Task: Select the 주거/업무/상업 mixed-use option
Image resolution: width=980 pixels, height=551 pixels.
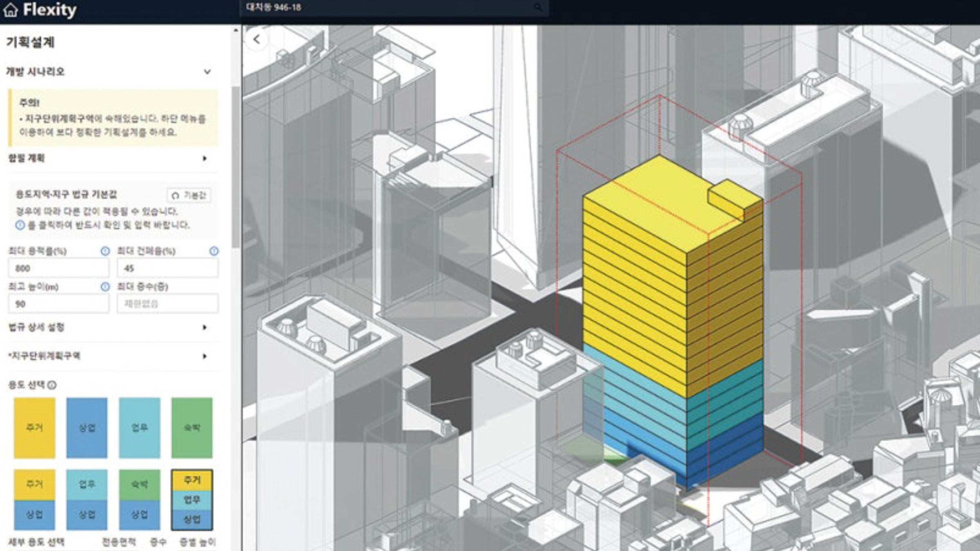Action: (x=192, y=500)
